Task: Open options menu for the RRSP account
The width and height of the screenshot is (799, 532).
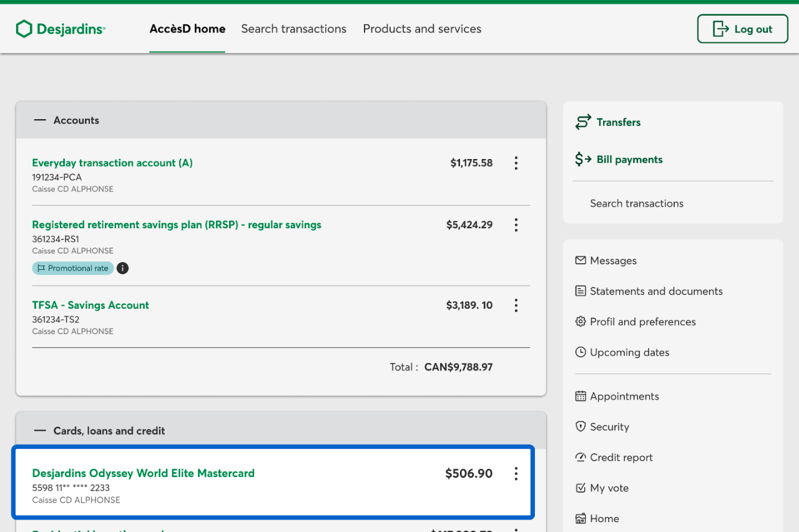Action: pos(516,225)
